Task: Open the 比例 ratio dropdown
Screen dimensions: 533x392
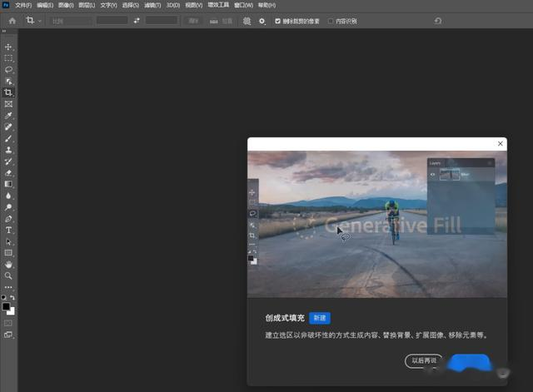Action: pos(71,21)
